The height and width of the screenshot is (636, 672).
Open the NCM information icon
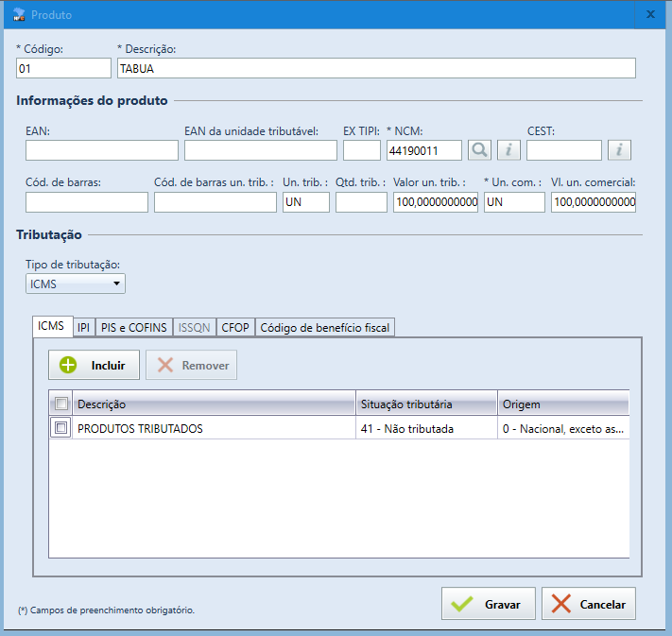508,150
